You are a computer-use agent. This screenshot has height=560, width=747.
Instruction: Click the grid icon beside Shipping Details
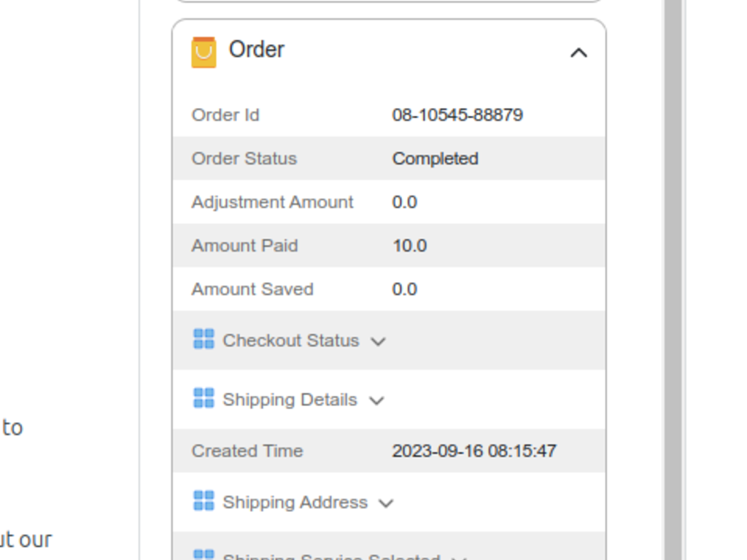click(204, 398)
